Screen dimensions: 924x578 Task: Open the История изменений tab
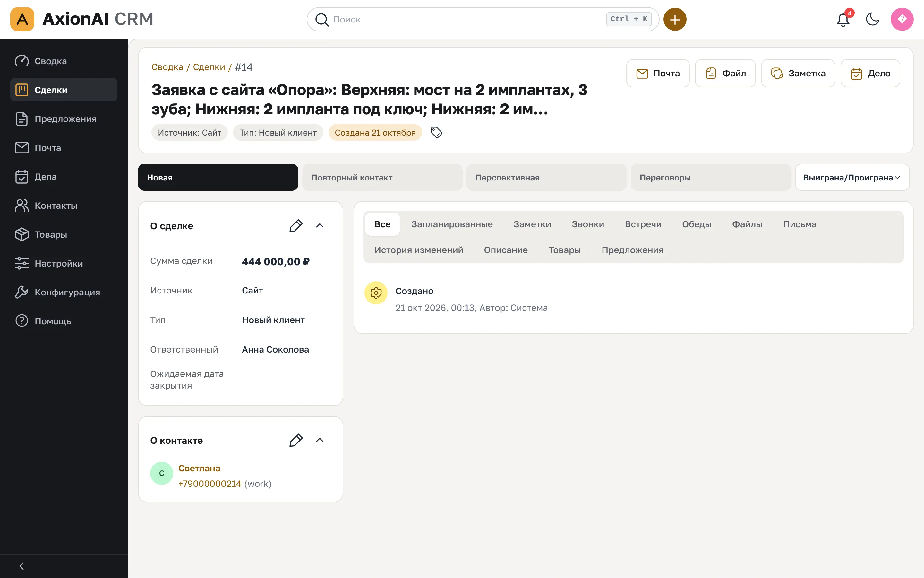[418, 250]
